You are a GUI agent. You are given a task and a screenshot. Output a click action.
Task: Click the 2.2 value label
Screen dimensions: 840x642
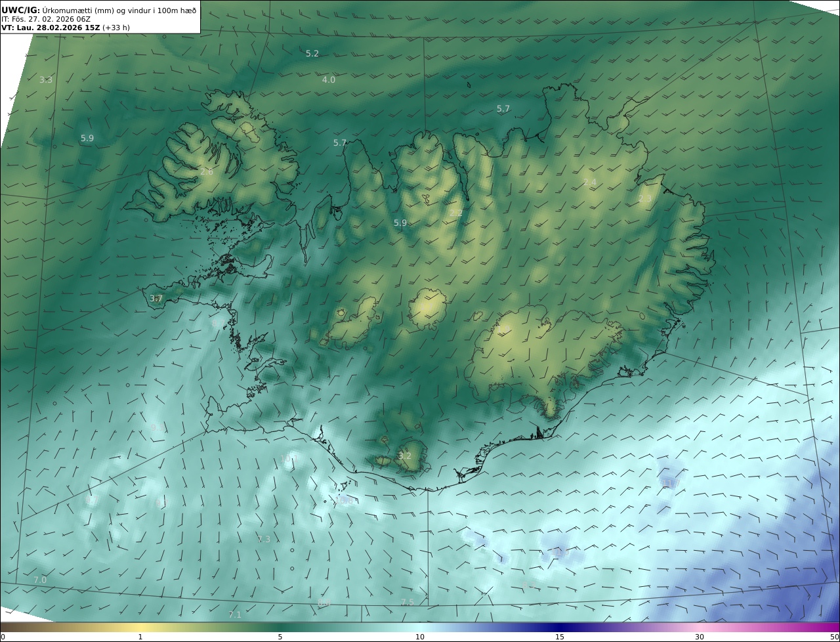[x=456, y=213]
